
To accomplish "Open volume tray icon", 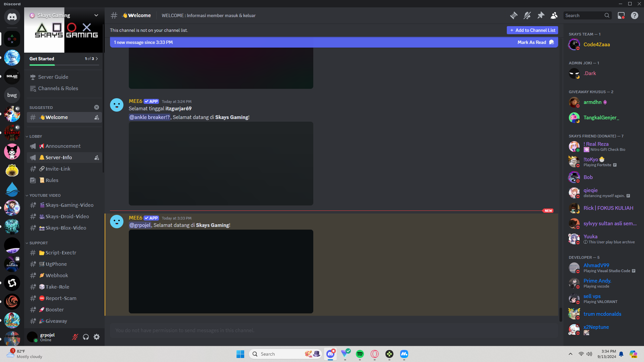I will click(x=589, y=354).
